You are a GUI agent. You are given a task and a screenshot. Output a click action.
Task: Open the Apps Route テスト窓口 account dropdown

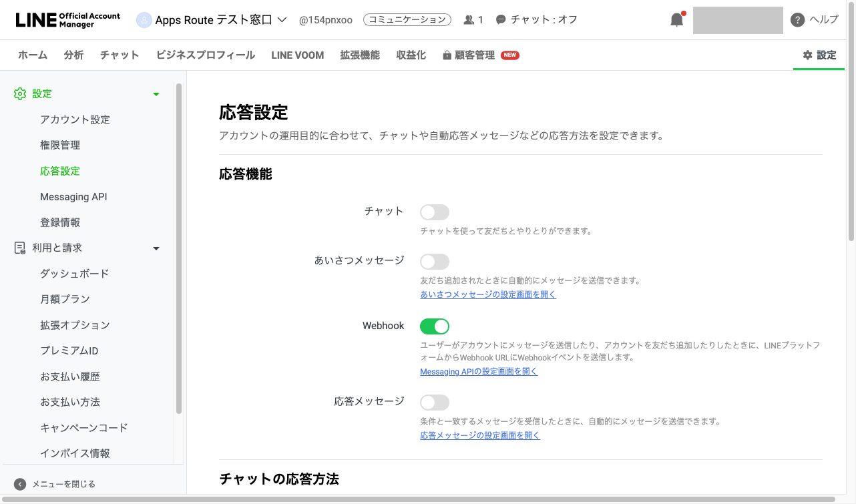(x=212, y=20)
